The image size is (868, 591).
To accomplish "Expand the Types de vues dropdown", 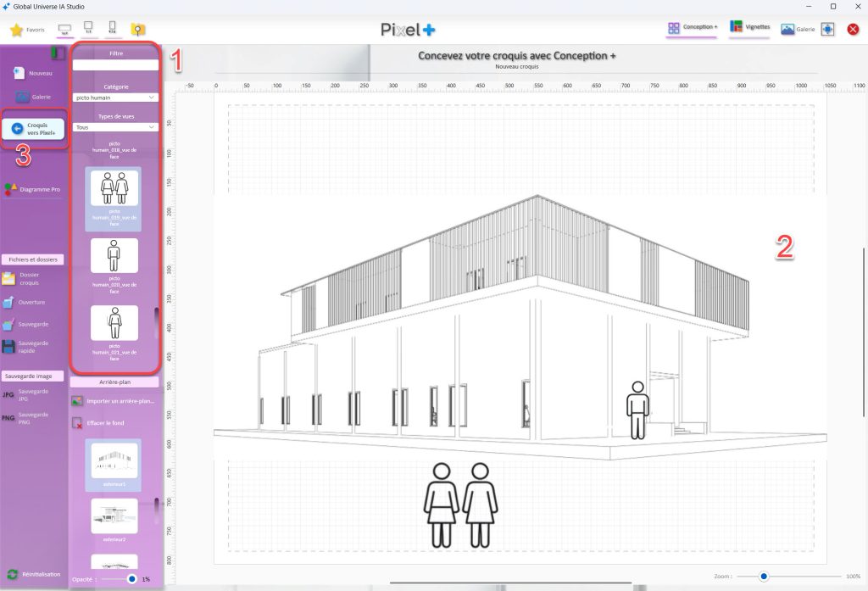I will pyautogui.click(x=116, y=127).
